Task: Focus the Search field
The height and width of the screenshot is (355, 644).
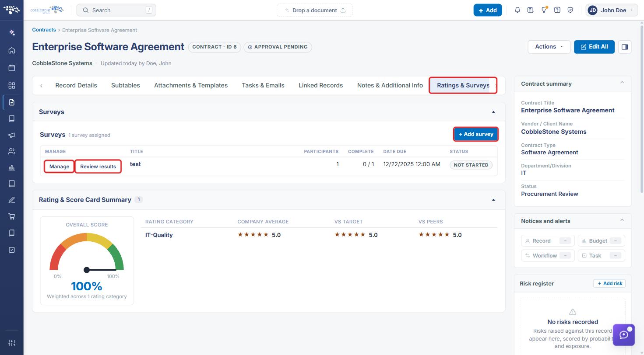Action: click(x=116, y=10)
